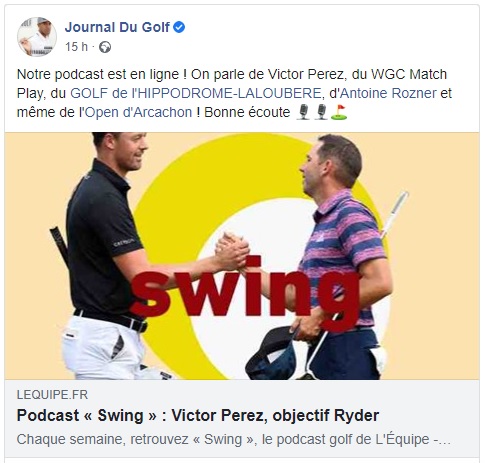Open the Open d'Arcachon tagged page
This screenshot has height=463, width=485.
[x=139, y=112]
